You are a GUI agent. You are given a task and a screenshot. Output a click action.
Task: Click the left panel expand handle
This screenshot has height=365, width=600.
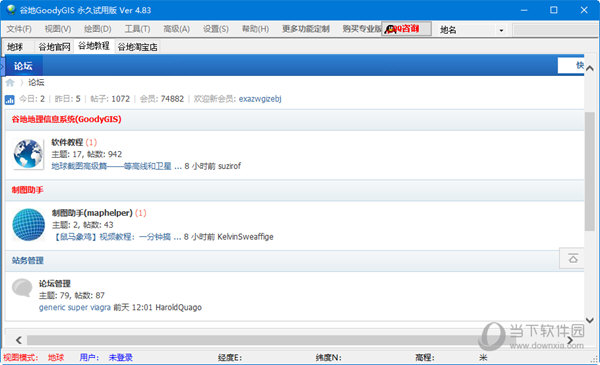(2, 66)
